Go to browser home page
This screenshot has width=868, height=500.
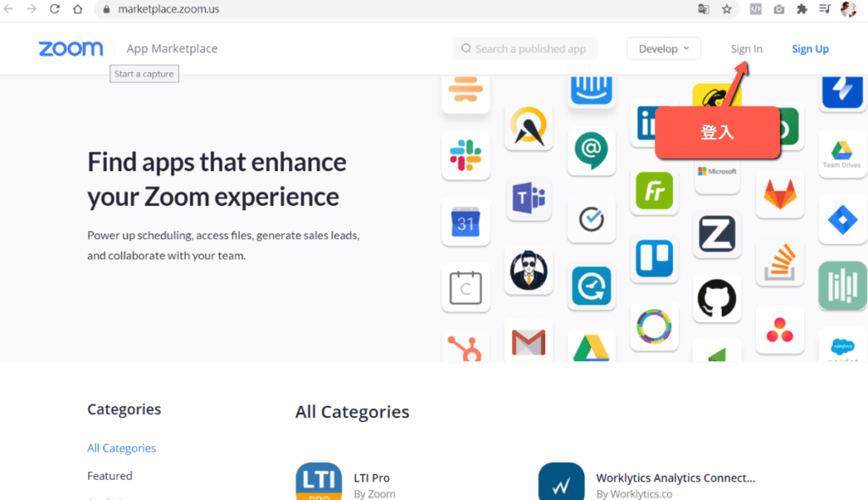77,8
